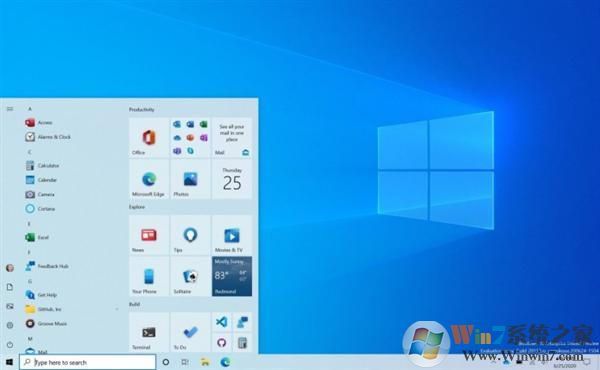Open the Thursday 25 calendar tile
The image size is (600, 370).
click(232, 179)
